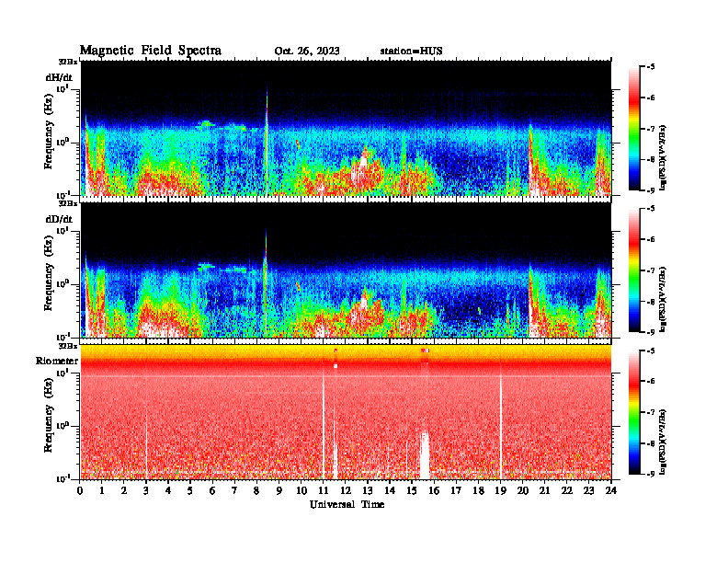Screen dimensions: 728x563
Task: Click the -9 tick on Riometer color scale
Action: click(651, 475)
